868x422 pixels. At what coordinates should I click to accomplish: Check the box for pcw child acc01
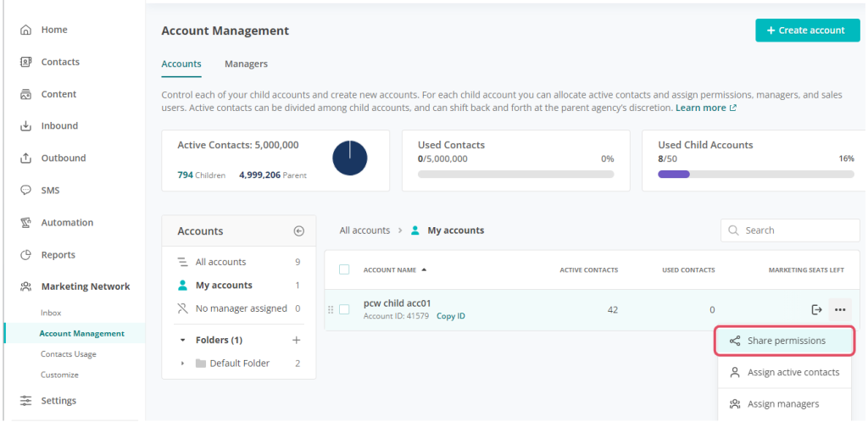click(344, 309)
